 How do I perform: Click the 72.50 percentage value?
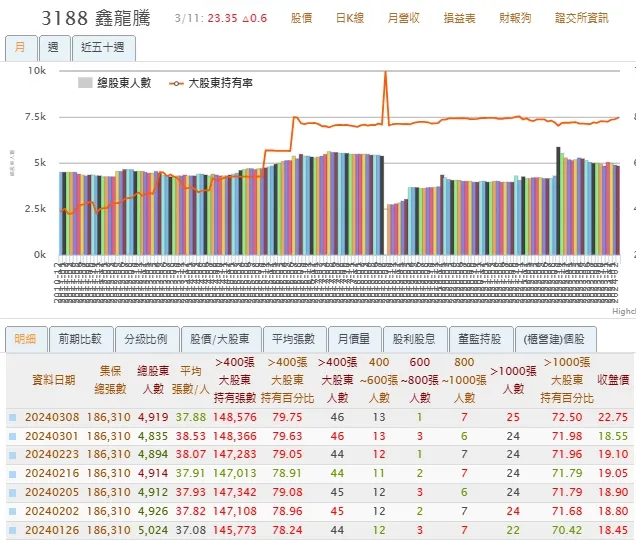coord(567,417)
